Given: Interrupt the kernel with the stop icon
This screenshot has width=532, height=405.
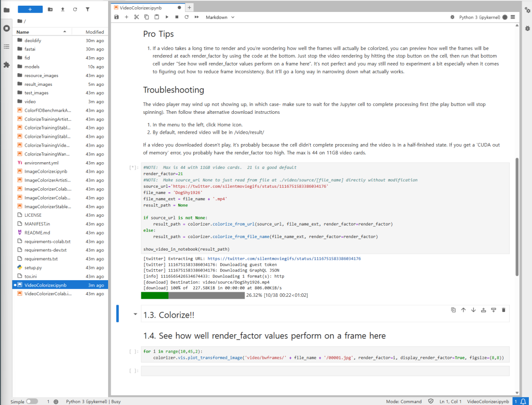Looking at the screenshot, I should pos(177,17).
